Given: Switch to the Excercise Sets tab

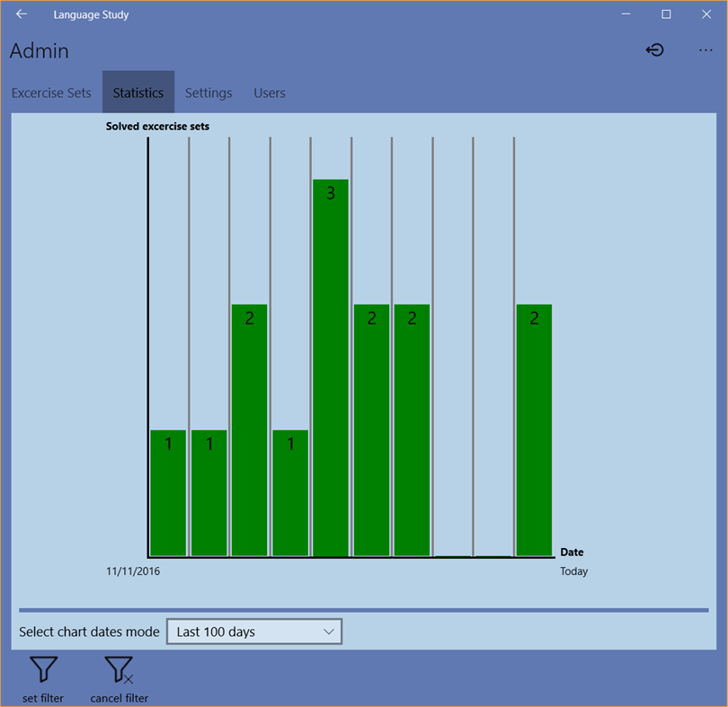Looking at the screenshot, I should [x=51, y=93].
